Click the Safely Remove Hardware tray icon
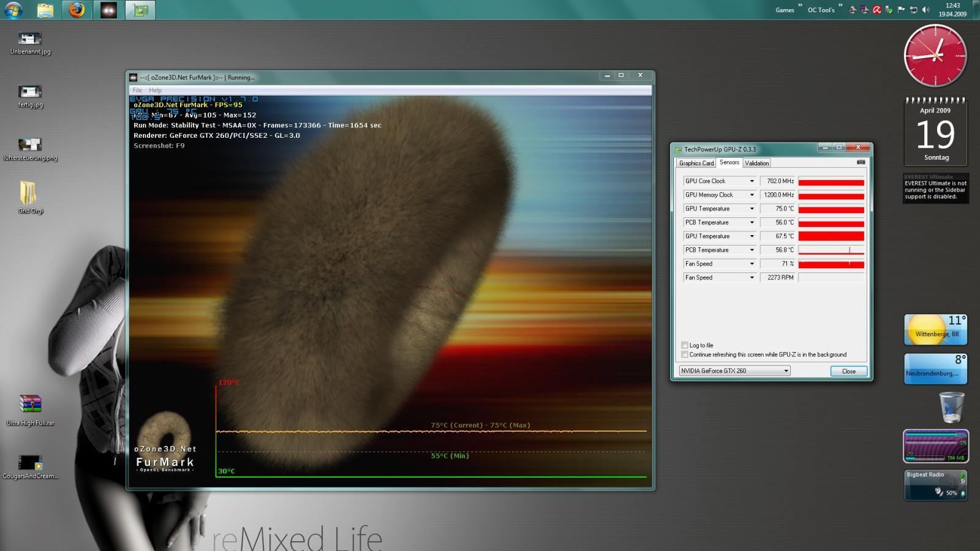The height and width of the screenshot is (551, 980). (889, 10)
